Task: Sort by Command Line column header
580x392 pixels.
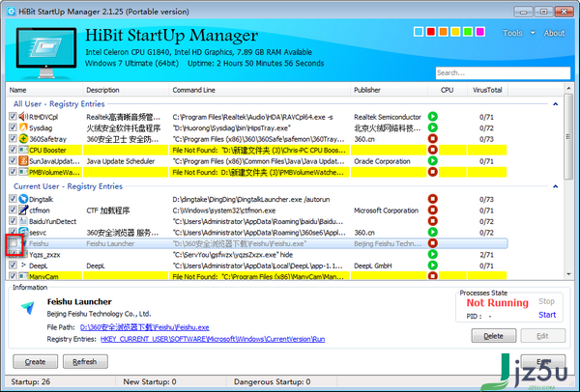Action: (x=260, y=90)
